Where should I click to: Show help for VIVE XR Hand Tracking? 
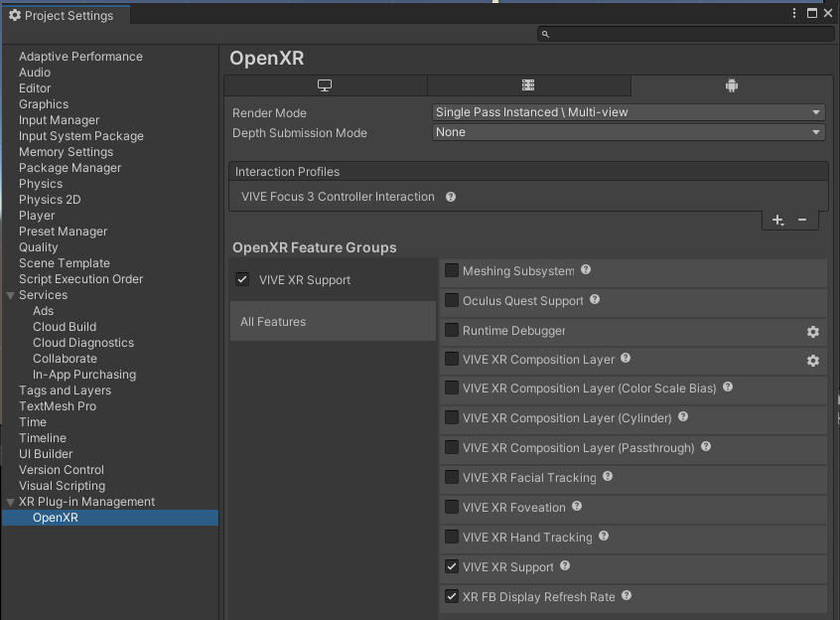pos(604,536)
